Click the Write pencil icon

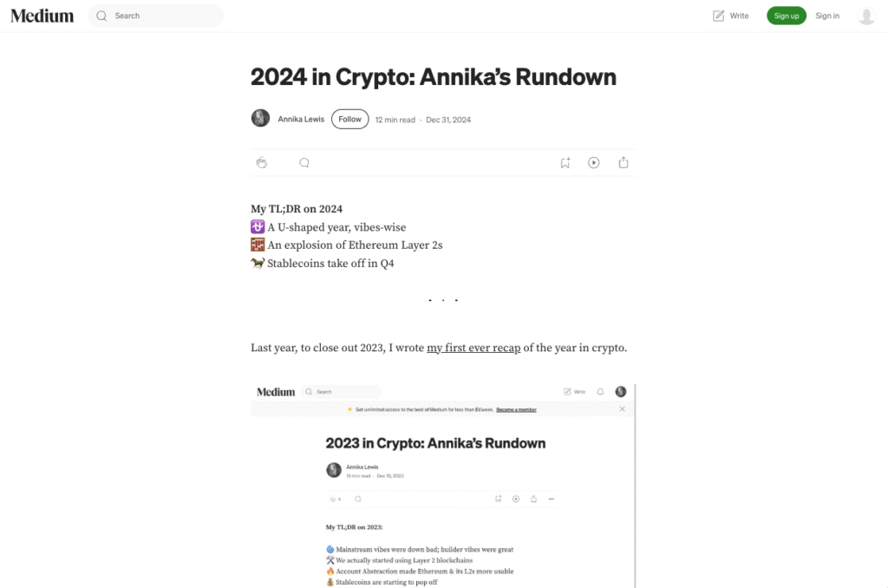718,16
